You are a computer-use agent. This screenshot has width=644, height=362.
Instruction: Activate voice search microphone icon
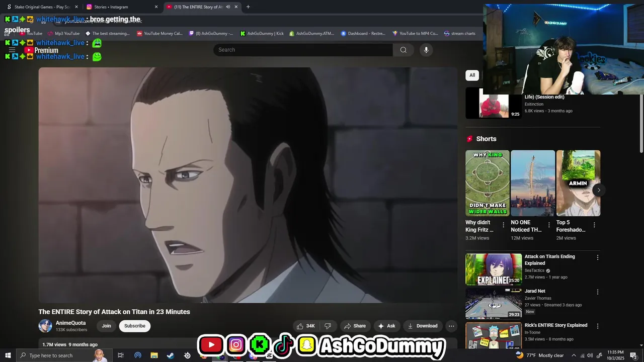tap(426, 50)
